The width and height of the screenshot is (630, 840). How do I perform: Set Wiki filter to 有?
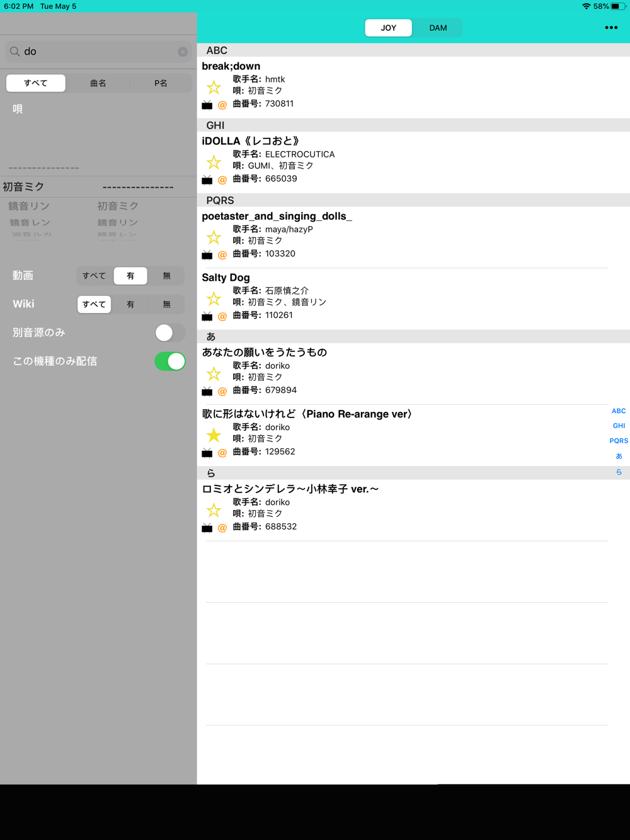pyautogui.click(x=130, y=304)
